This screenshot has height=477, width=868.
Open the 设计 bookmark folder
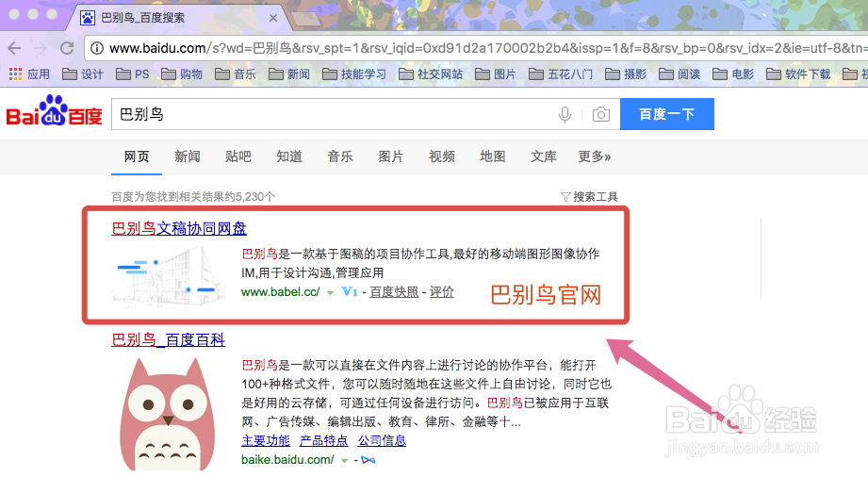83,74
